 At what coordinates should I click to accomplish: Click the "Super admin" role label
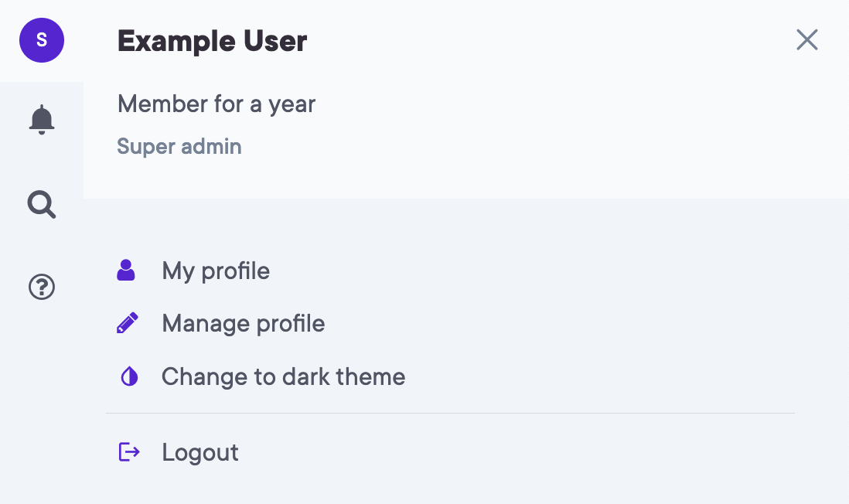179,146
